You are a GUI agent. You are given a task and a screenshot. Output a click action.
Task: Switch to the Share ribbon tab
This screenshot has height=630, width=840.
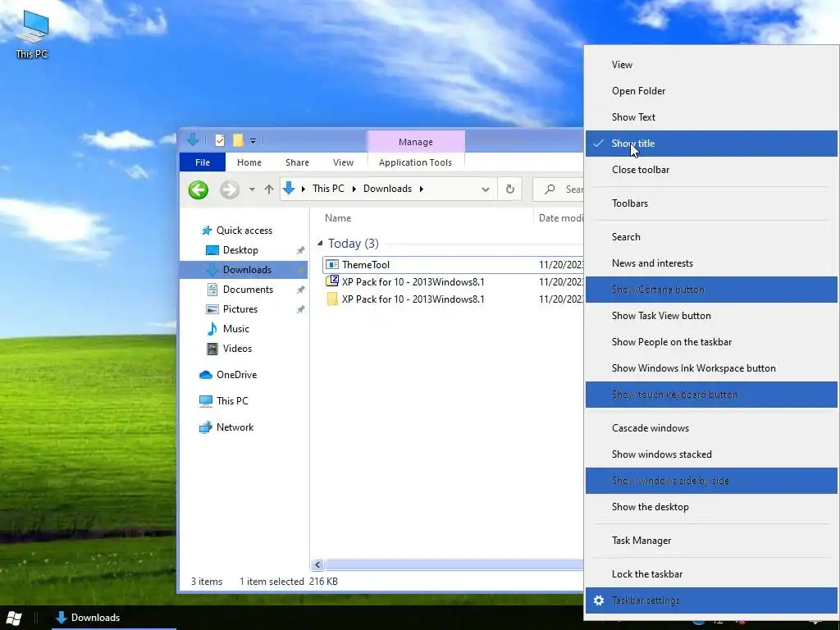point(297,162)
